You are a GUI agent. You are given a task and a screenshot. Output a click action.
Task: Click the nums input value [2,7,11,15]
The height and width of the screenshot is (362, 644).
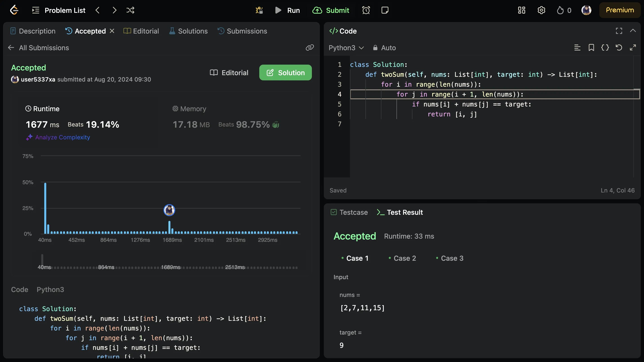[x=362, y=308]
